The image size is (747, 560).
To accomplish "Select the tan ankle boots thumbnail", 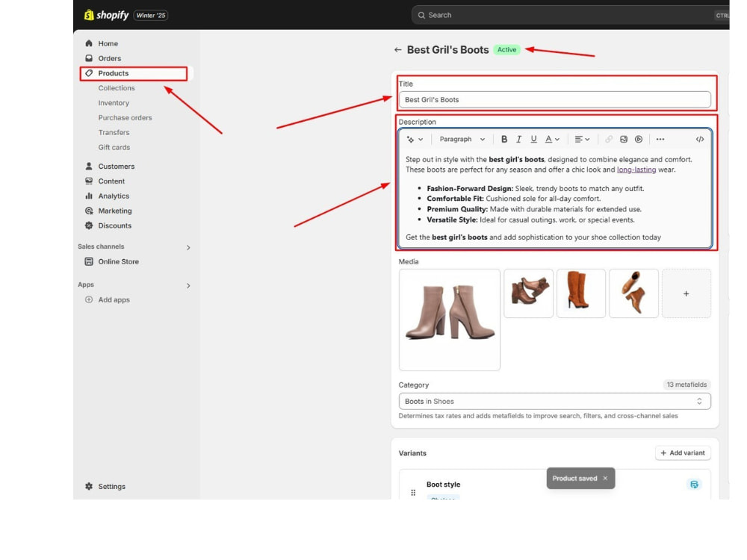I will point(633,293).
